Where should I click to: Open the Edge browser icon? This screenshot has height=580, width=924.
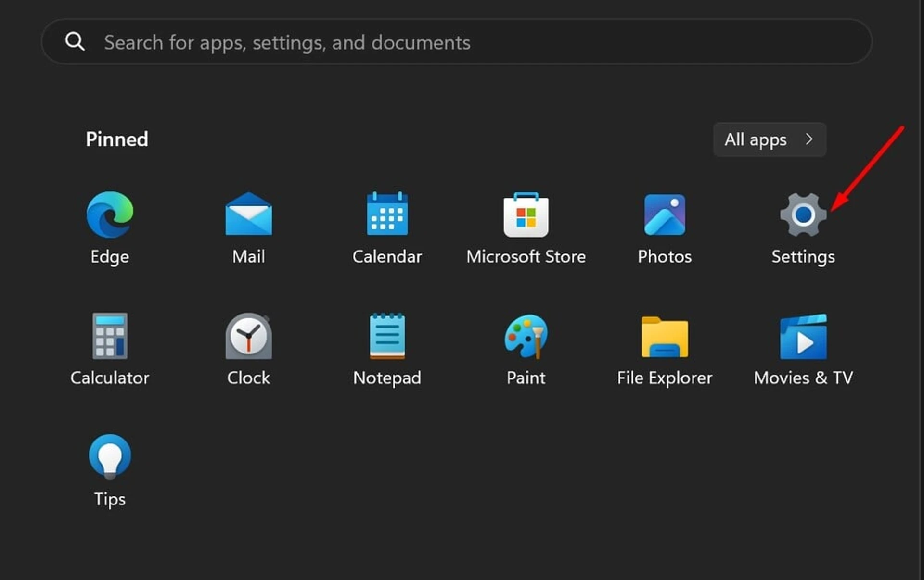110,214
